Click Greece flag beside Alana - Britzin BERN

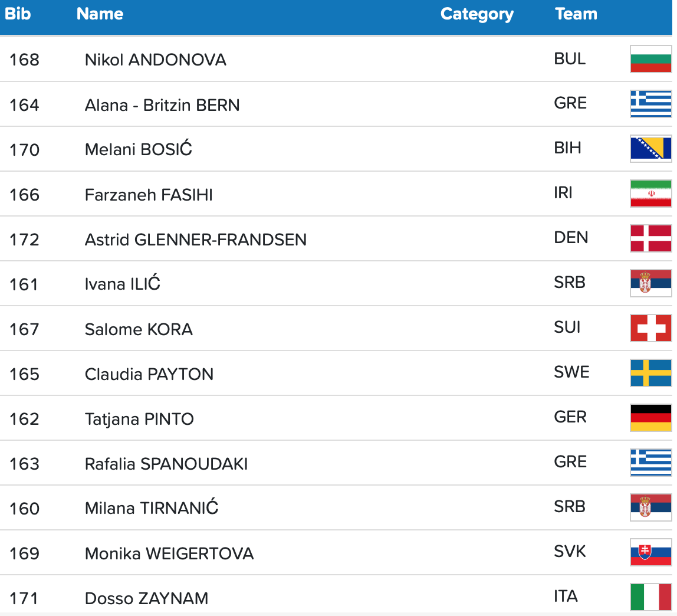[650, 104]
